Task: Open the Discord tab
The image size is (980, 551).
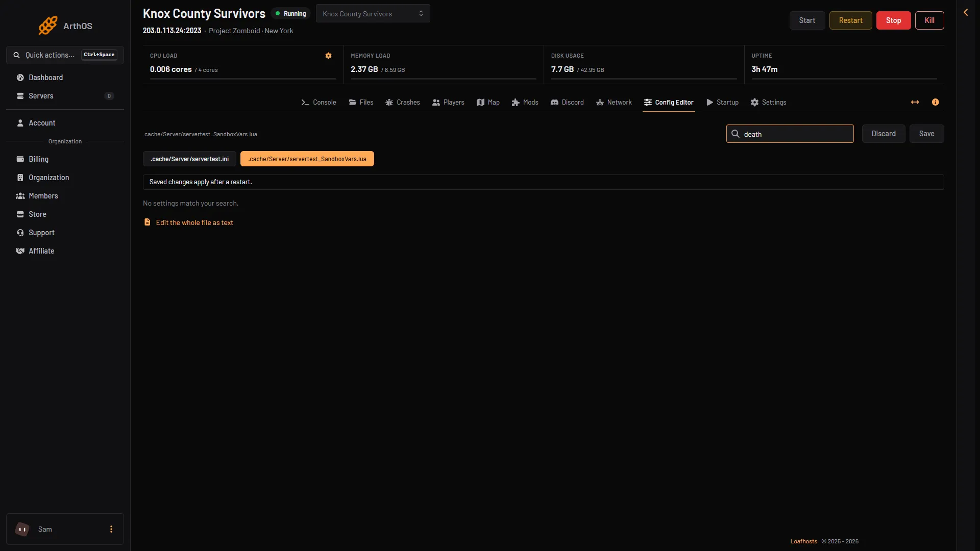Action: click(567, 102)
